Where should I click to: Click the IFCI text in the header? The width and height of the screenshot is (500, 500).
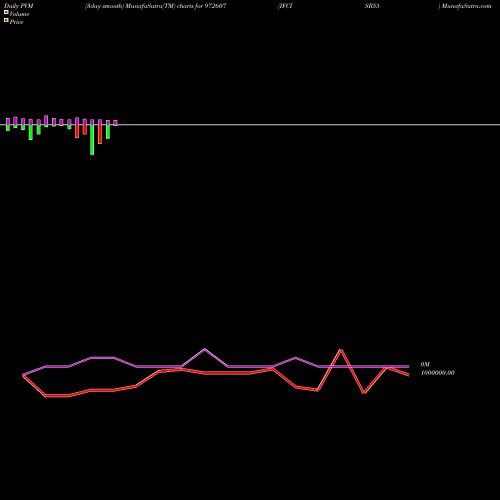pyautogui.click(x=285, y=6)
